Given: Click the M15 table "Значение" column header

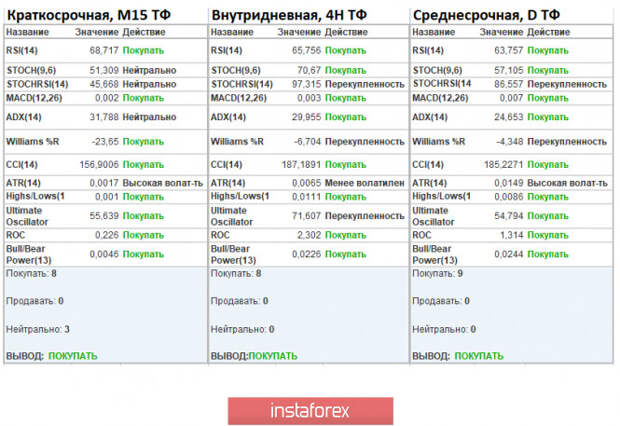Looking at the screenshot, I should point(97,32).
